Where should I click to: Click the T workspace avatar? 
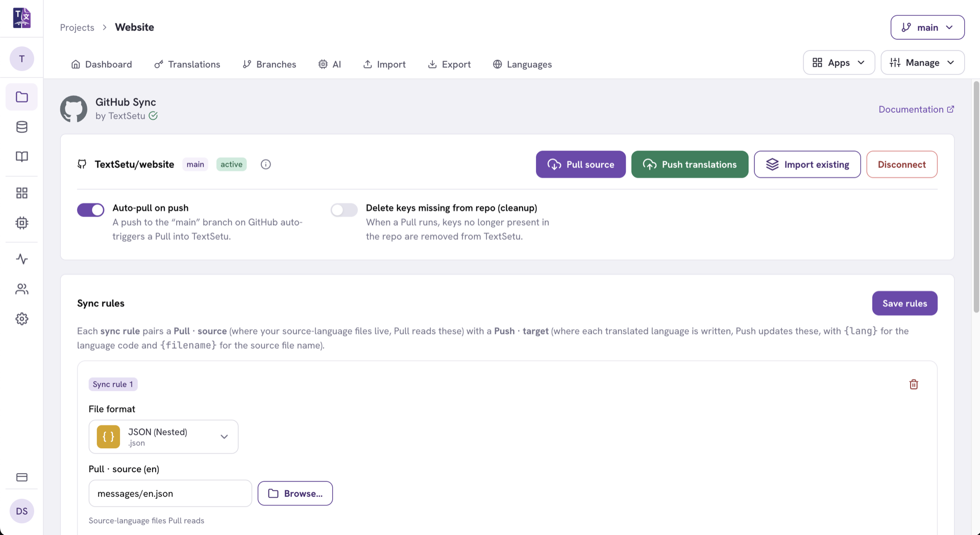(21, 59)
